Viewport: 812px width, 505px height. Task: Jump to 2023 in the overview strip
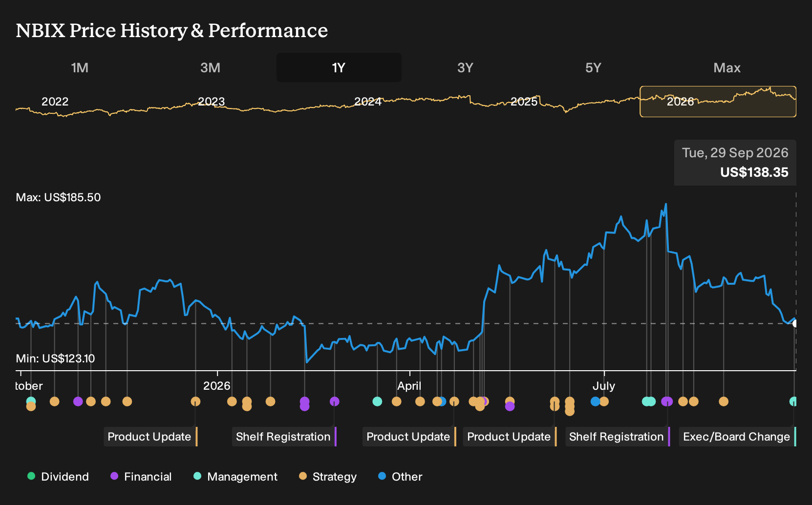point(211,102)
